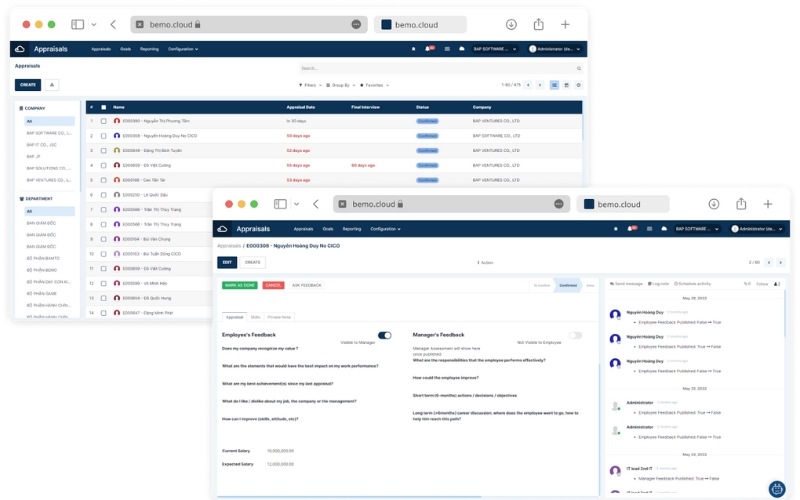
Task: Open the back window Safari downloads icon
Action: pos(511,24)
